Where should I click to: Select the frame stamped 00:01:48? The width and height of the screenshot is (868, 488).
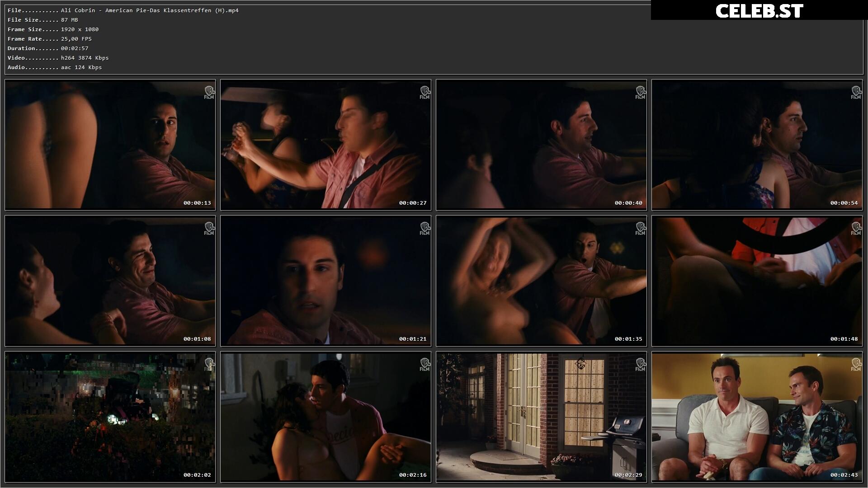tap(757, 281)
